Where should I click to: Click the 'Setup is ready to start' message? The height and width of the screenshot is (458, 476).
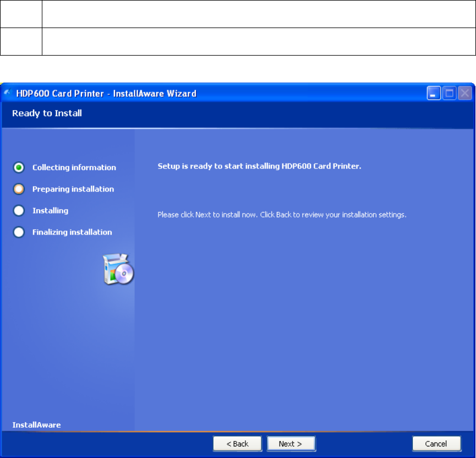click(260, 166)
